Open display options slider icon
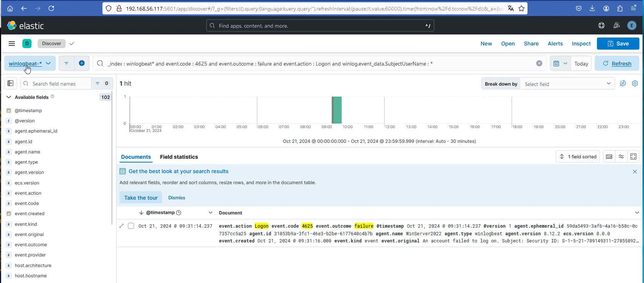 pos(621,156)
